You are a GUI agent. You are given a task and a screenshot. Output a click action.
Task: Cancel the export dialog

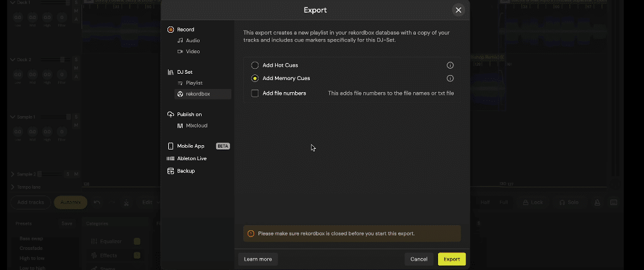(418, 259)
